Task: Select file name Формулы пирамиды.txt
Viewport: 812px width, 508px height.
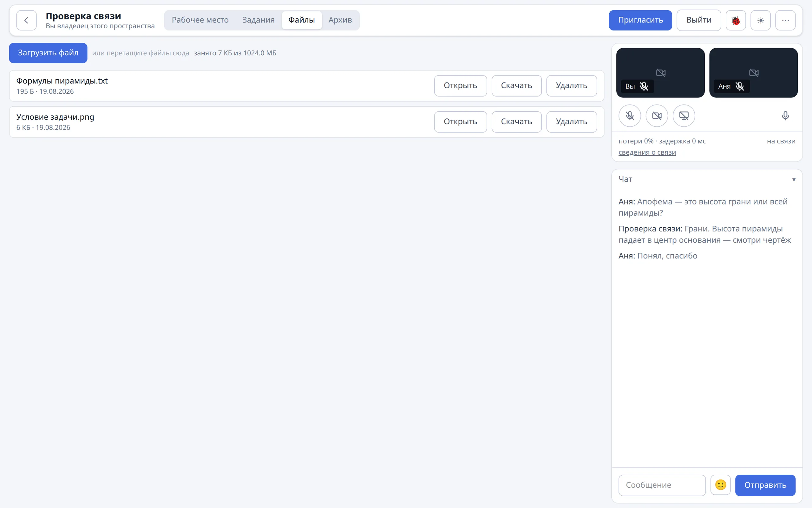Action: pyautogui.click(x=62, y=81)
